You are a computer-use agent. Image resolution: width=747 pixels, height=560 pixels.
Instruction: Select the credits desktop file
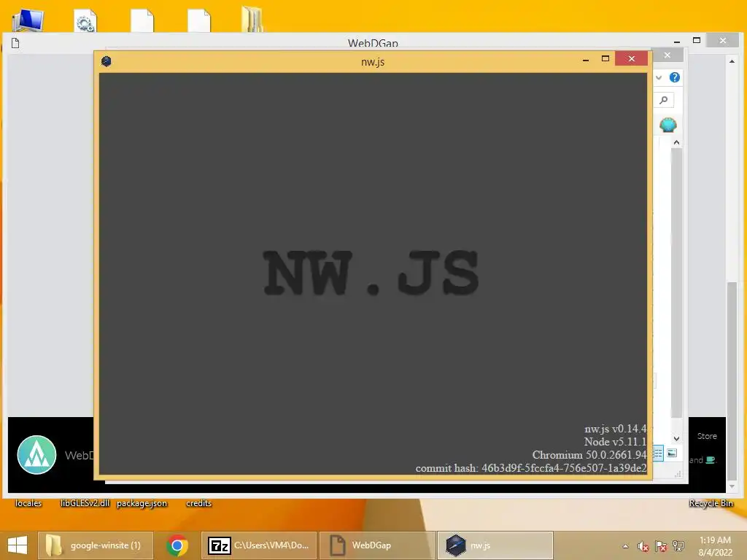coord(198,503)
